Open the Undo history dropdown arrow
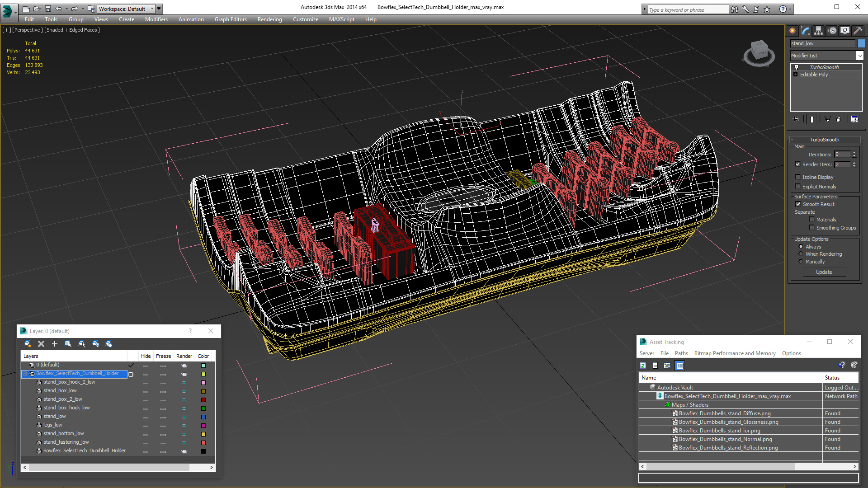 click(x=66, y=9)
